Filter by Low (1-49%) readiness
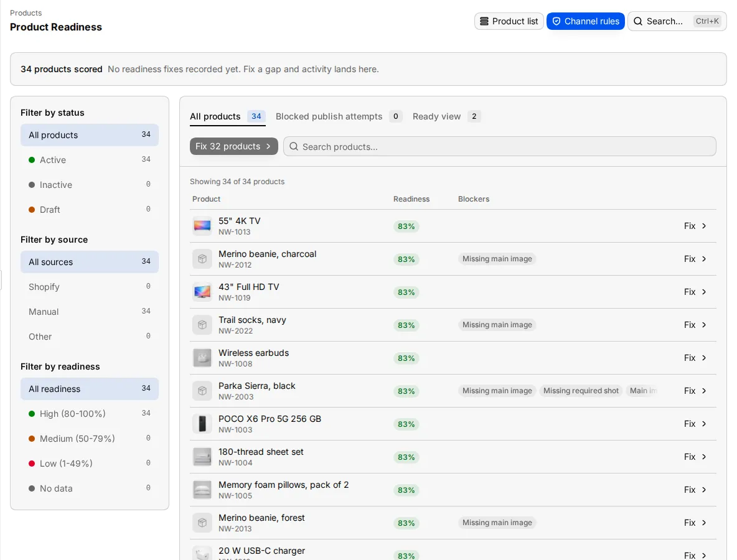The height and width of the screenshot is (560, 737). coord(89,463)
